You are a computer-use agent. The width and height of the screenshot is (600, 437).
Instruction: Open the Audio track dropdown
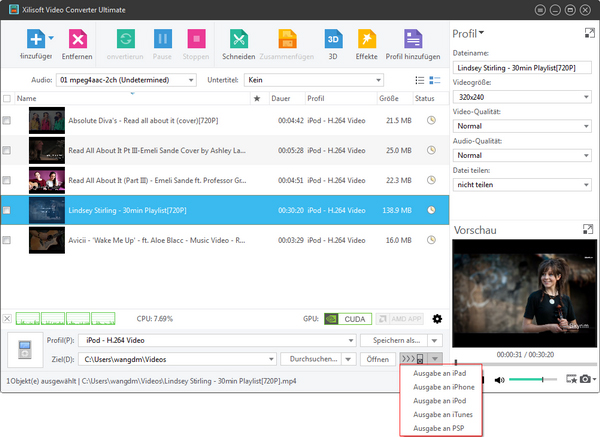[x=126, y=80]
